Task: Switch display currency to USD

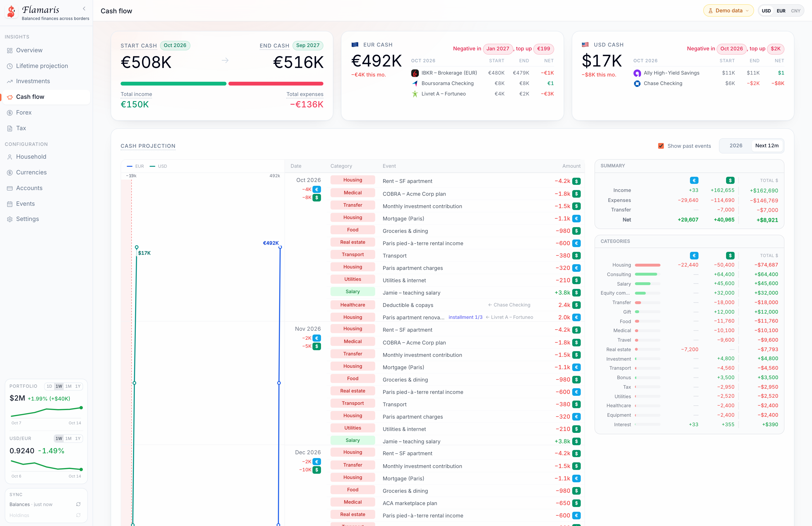Action: [766, 11]
